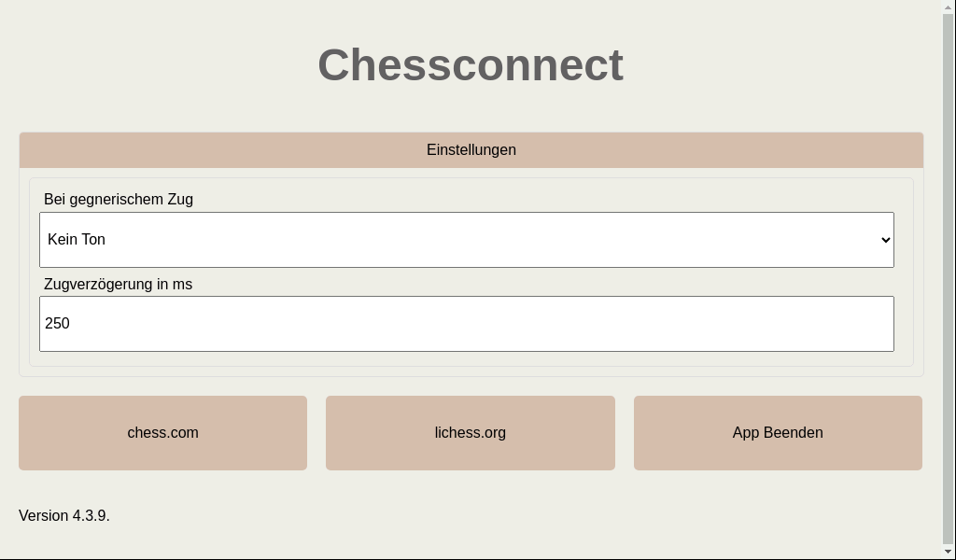Click the scrollbar up arrow
This screenshot has width=956, height=560.
(949, 7)
